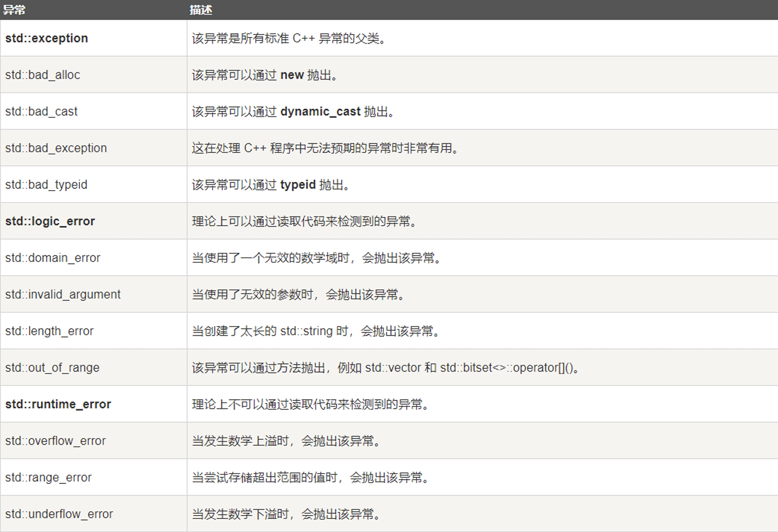
Task: Click description about 存储超出范围的值
Action: click(x=311, y=477)
